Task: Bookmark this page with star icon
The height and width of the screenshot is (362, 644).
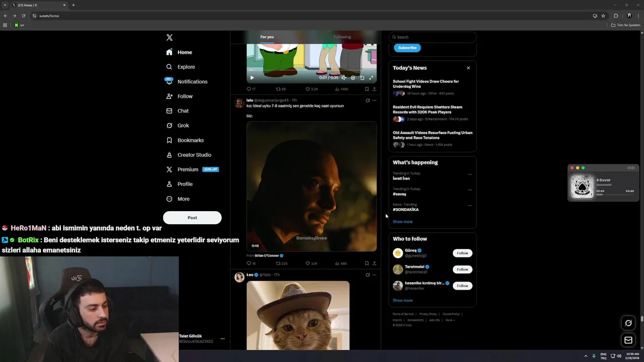Action: [603, 16]
